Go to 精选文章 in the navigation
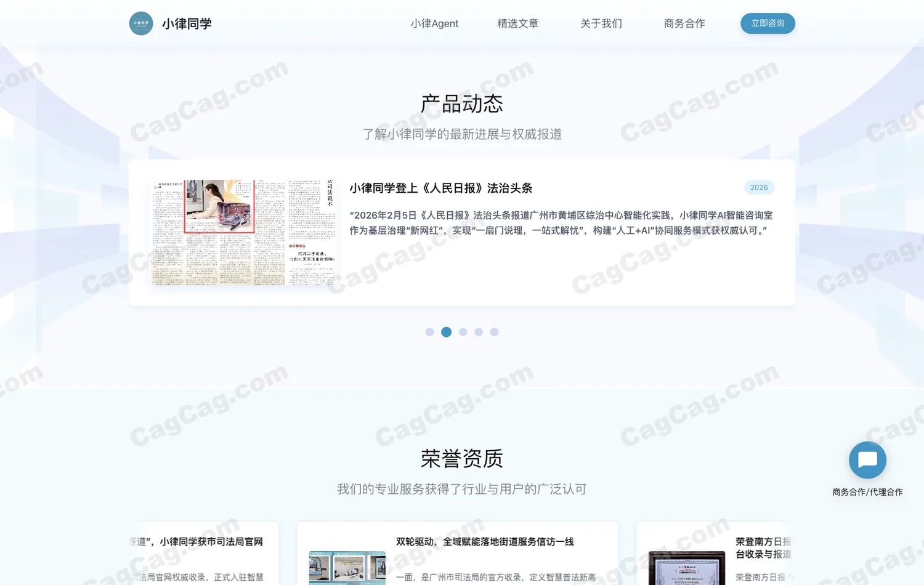This screenshot has height=585, width=924. coord(518,23)
